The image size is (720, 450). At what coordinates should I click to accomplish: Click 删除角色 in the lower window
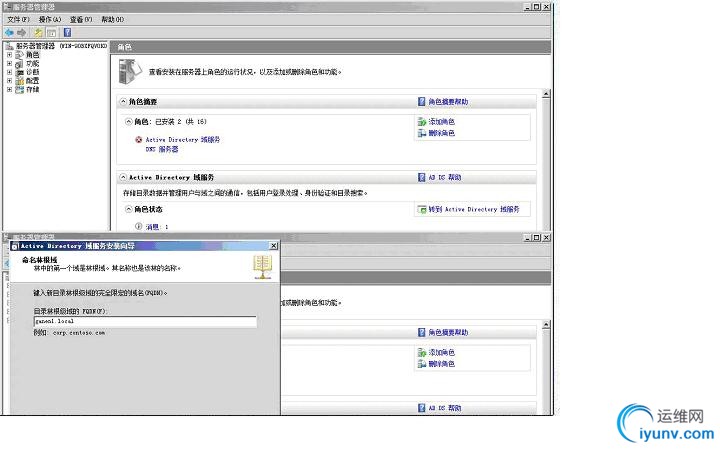441,364
